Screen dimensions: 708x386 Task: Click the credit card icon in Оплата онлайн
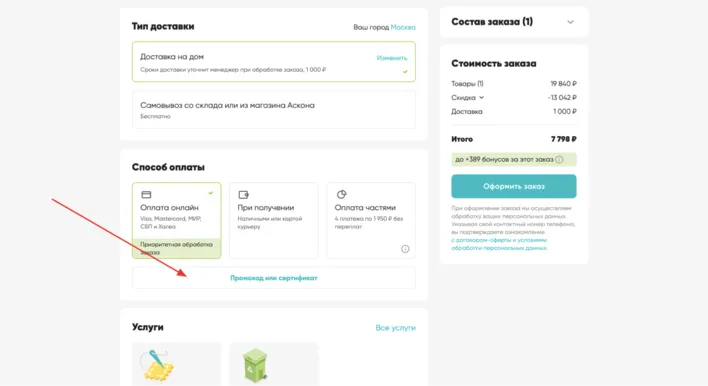point(146,195)
